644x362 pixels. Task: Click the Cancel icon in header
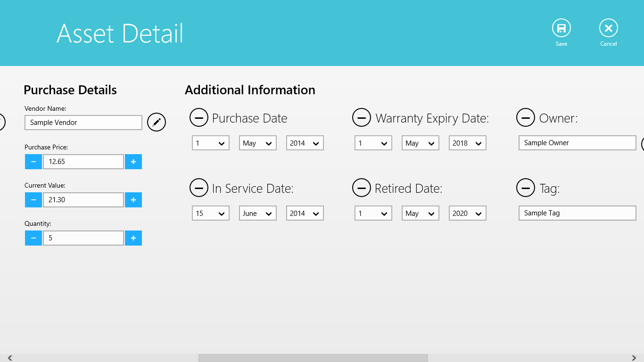pos(608,29)
